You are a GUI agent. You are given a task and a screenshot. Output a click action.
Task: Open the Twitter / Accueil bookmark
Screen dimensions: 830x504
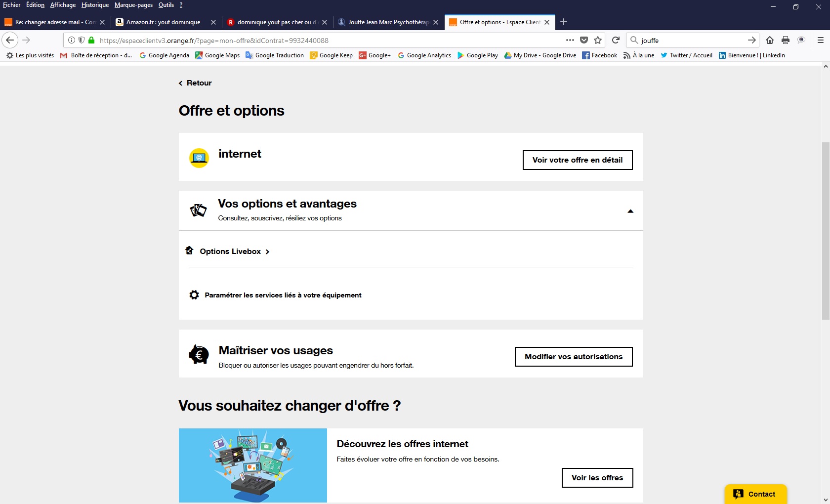pos(686,55)
